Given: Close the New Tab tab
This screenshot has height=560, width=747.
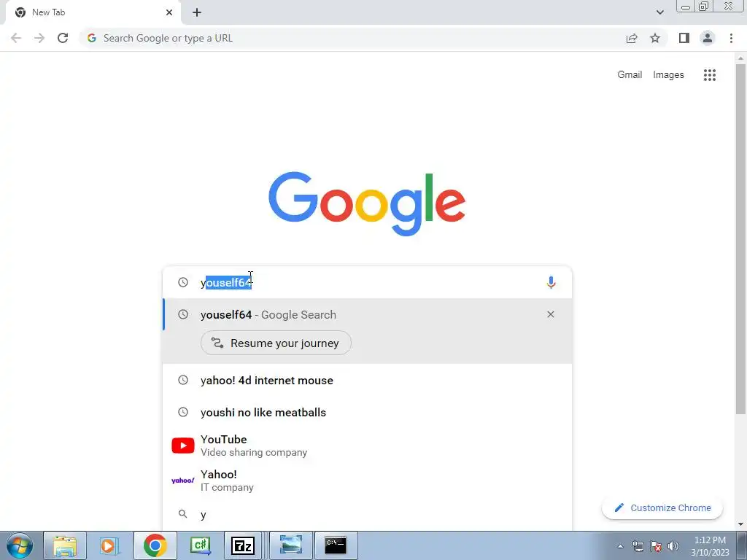Looking at the screenshot, I should (169, 12).
